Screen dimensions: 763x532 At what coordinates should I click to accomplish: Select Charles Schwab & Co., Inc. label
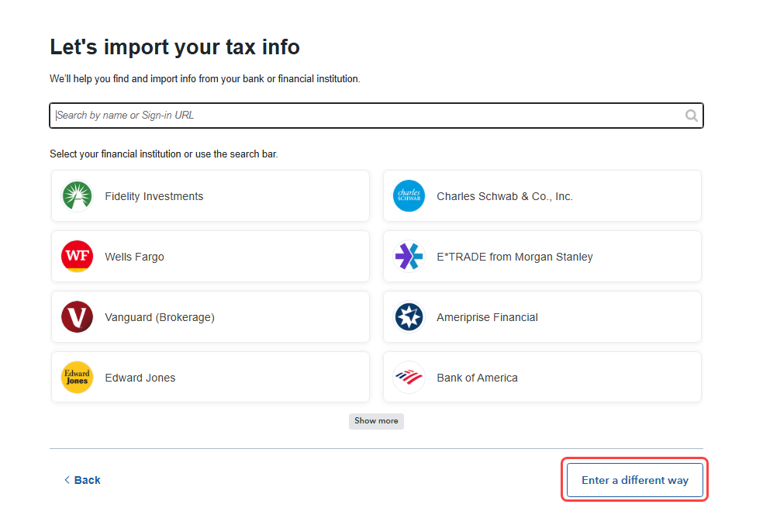click(x=505, y=196)
